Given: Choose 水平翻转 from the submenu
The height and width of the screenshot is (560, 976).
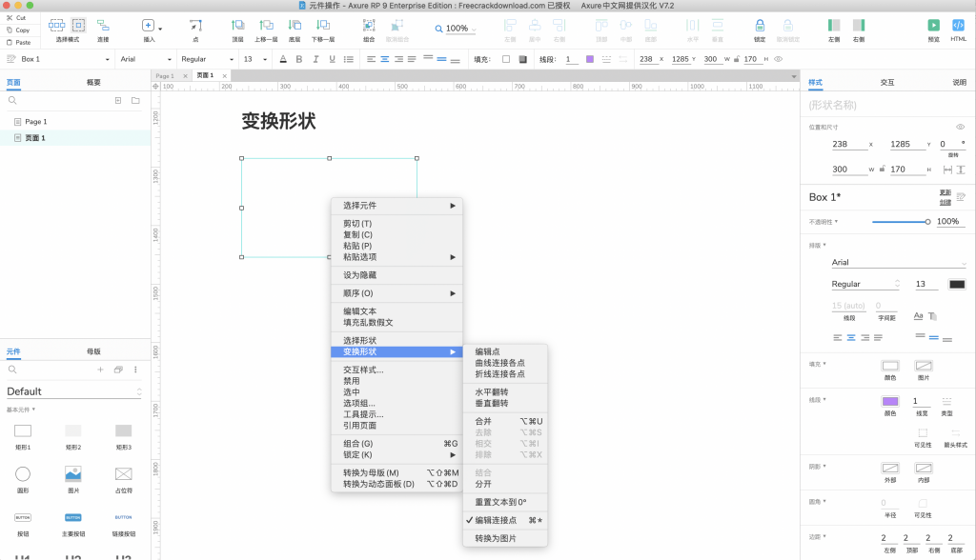Looking at the screenshot, I should click(x=492, y=391).
